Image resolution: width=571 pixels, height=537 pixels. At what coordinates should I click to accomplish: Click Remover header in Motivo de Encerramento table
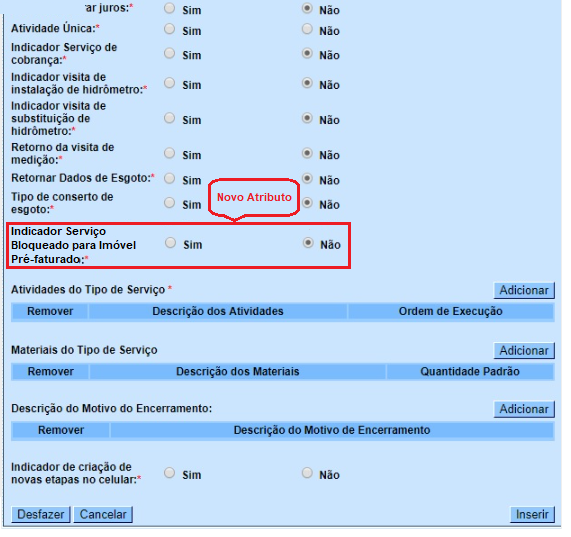(x=61, y=430)
